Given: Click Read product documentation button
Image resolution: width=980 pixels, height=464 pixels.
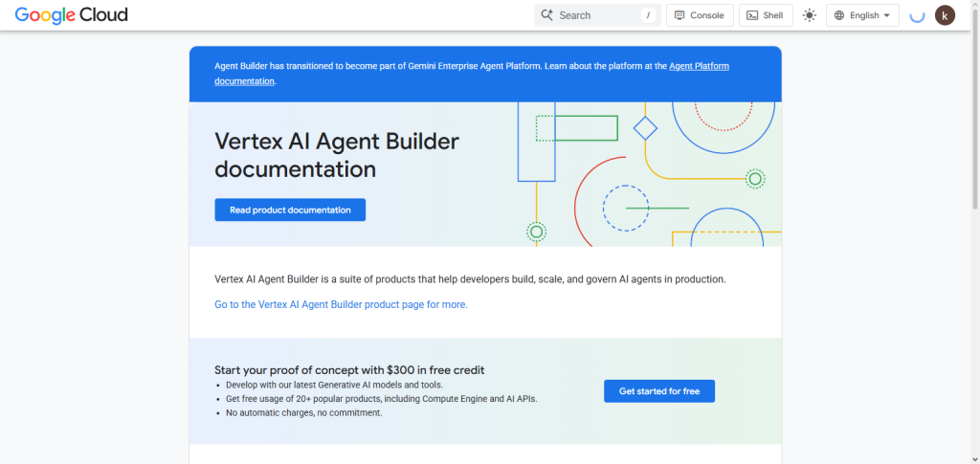Looking at the screenshot, I should click(x=290, y=210).
